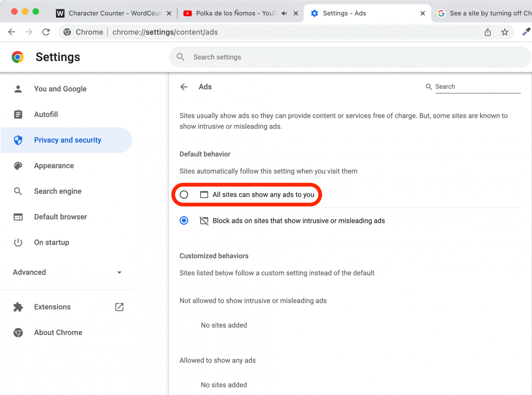Image resolution: width=532 pixels, height=395 pixels.
Task: Reload the page with the refresh icon
Action: [x=46, y=32]
